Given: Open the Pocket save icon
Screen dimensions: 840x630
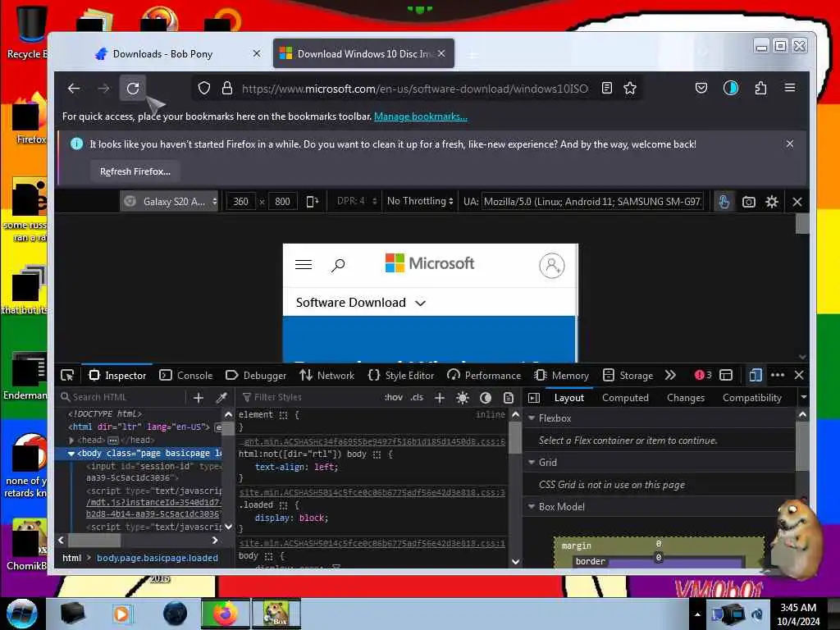Looking at the screenshot, I should (x=701, y=89).
